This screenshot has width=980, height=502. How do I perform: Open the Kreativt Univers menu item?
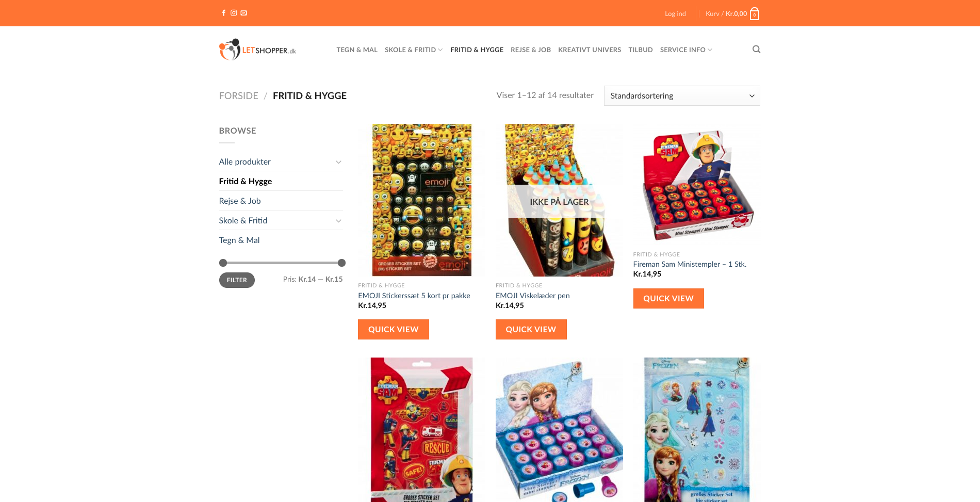[590, 50]
